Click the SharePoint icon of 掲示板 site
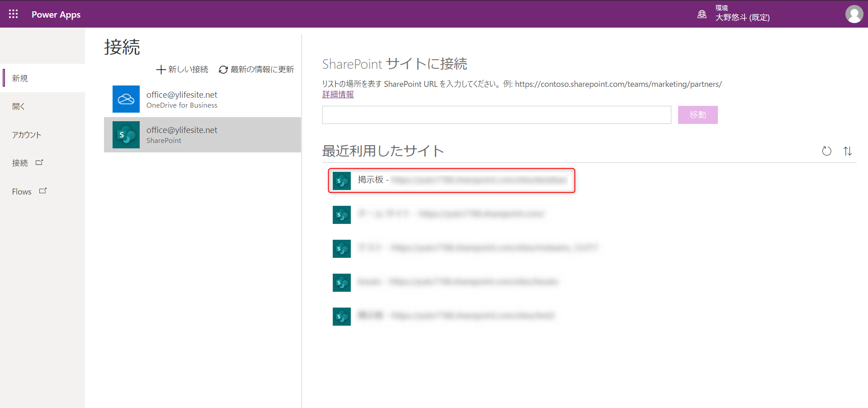 click(342, 180)
